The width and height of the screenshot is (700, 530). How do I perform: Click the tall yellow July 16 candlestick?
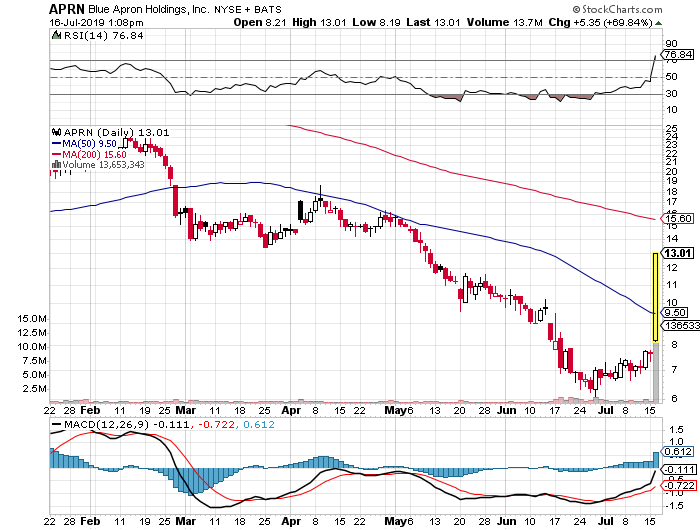pos(655,297)
